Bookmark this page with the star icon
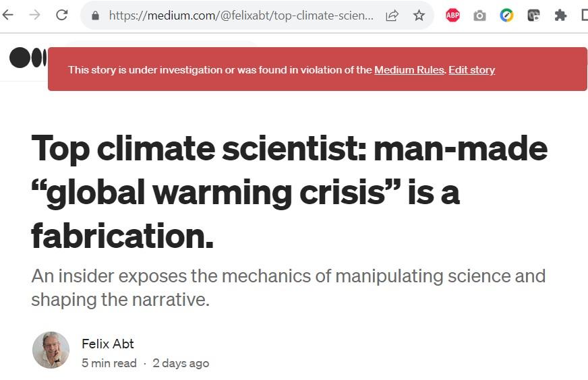This screenshot has width=588, height=380. (419, 15)
